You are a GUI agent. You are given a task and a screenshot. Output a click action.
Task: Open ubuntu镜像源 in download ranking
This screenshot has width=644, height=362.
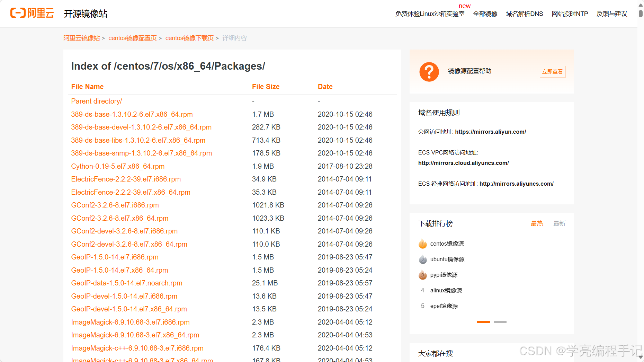(447, 259)
